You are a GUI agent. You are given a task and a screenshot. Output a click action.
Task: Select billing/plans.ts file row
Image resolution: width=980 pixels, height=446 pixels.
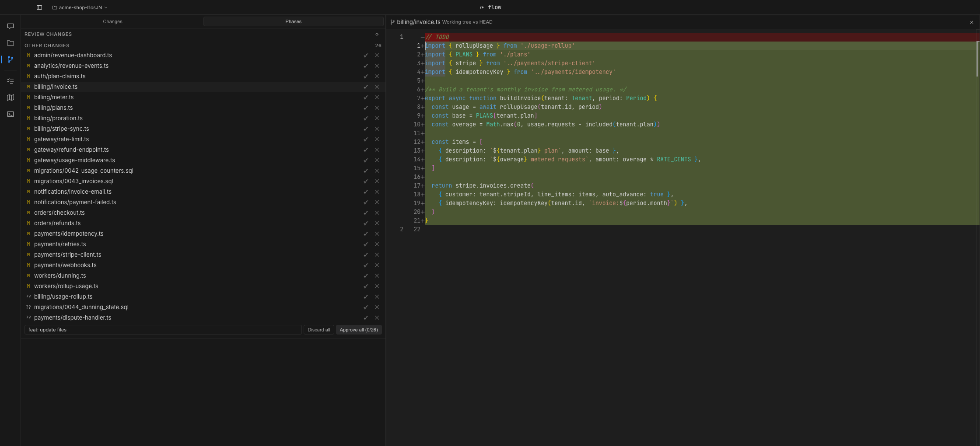coord(203,108)
